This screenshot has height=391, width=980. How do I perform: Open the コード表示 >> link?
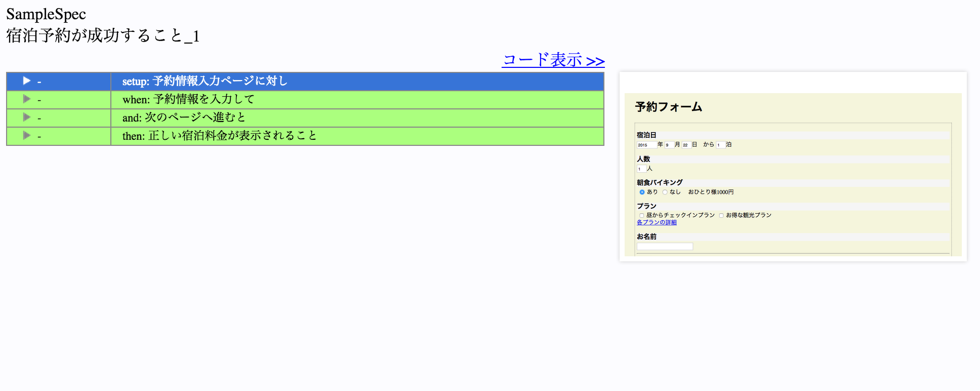click(x=553, y=60)
